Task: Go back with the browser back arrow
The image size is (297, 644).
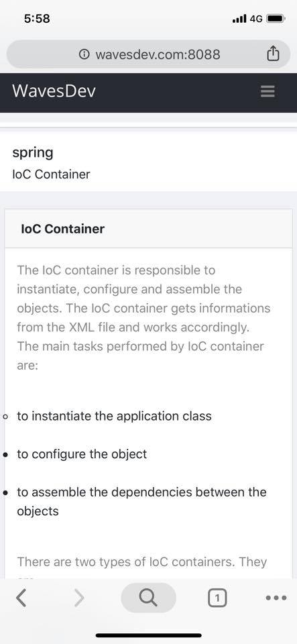Action: point(21,598)
